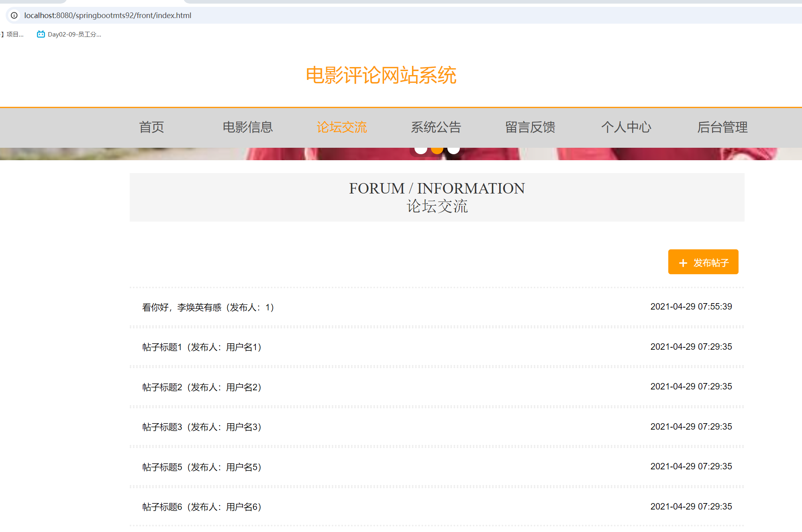Viewport: 802px width, 532px height.
Task: Open post 帖子标题1 by 用户名1
Action: 202,347
